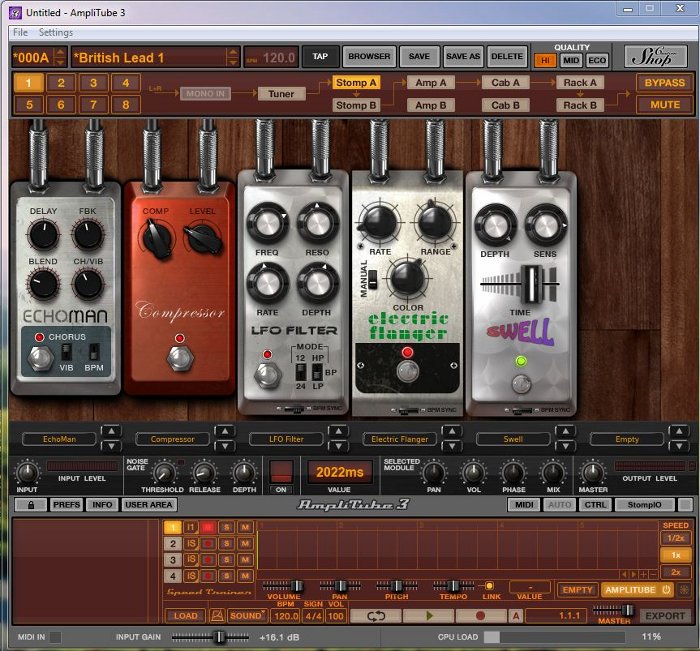This screenshot has height=651, width=700.
Task: Start playback with the green play button
Action: [x=429, y=616]
